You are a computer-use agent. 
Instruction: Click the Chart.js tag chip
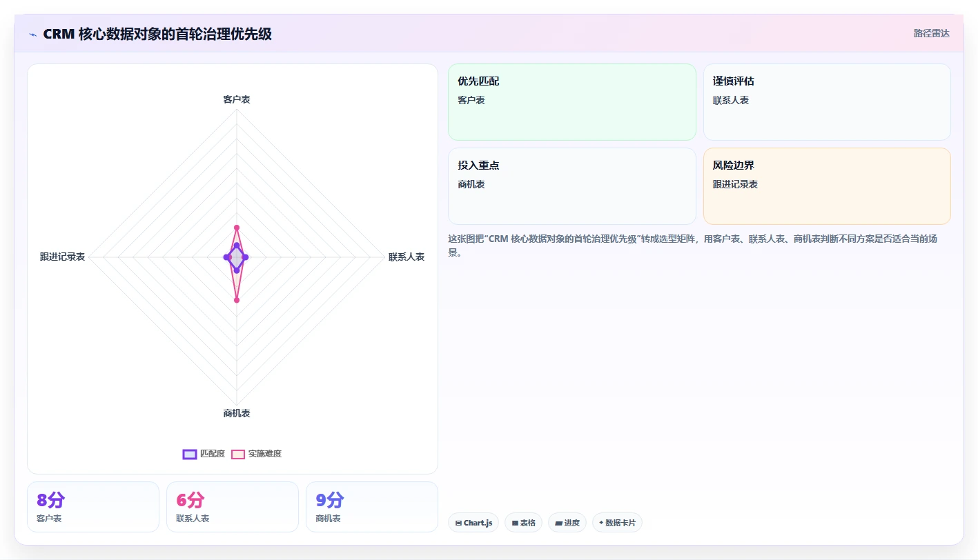[473, 523]
